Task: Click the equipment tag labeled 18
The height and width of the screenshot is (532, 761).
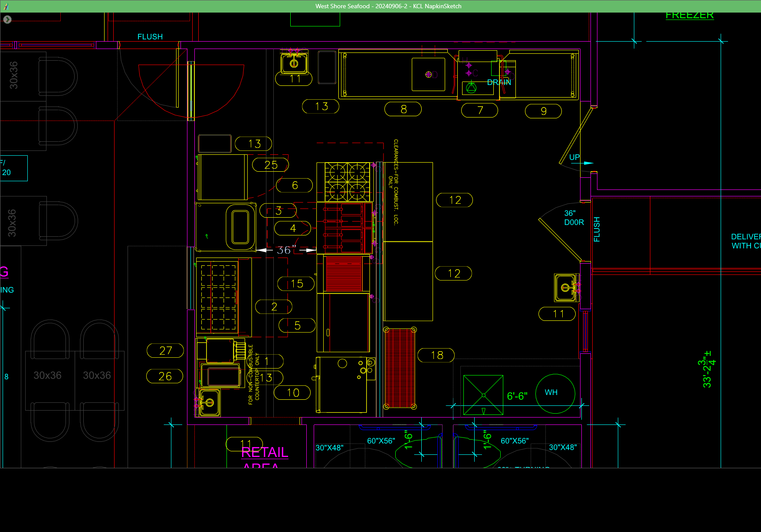Action: point(436,355)
